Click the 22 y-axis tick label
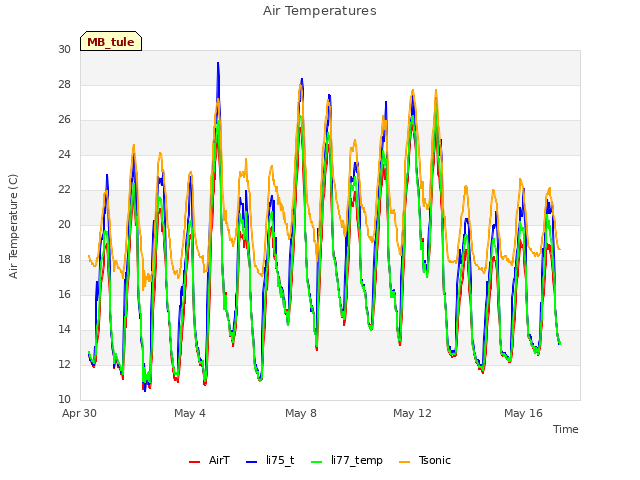Viewport: 640px width, 480px height. coord(64,190)
